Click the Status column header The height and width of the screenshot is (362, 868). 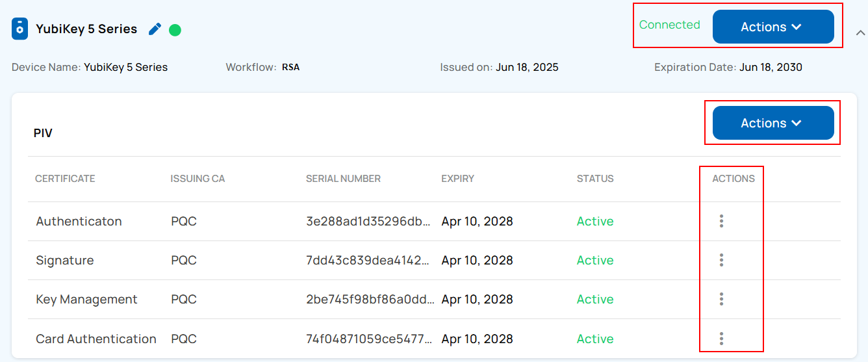(x=595, y=179)
